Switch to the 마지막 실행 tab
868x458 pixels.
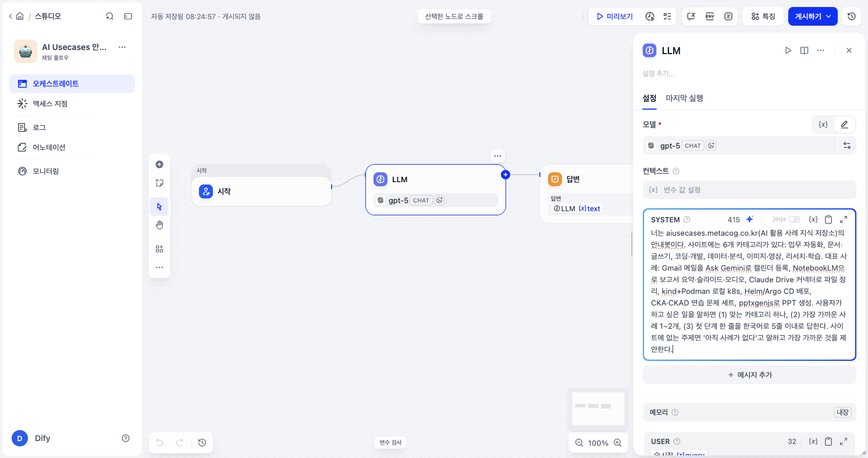[x=684, y=98]
